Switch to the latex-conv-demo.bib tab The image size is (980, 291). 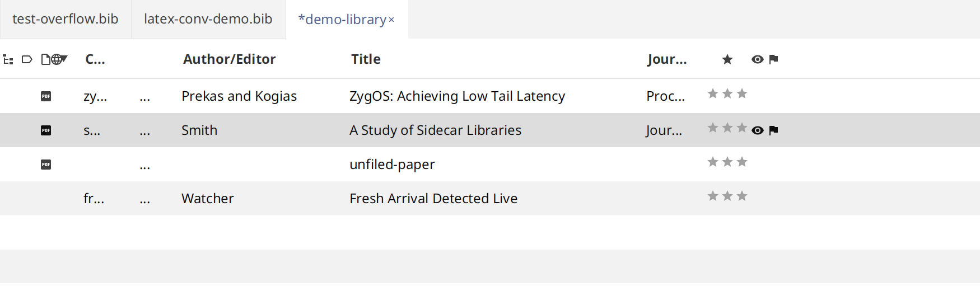(208, 19)
